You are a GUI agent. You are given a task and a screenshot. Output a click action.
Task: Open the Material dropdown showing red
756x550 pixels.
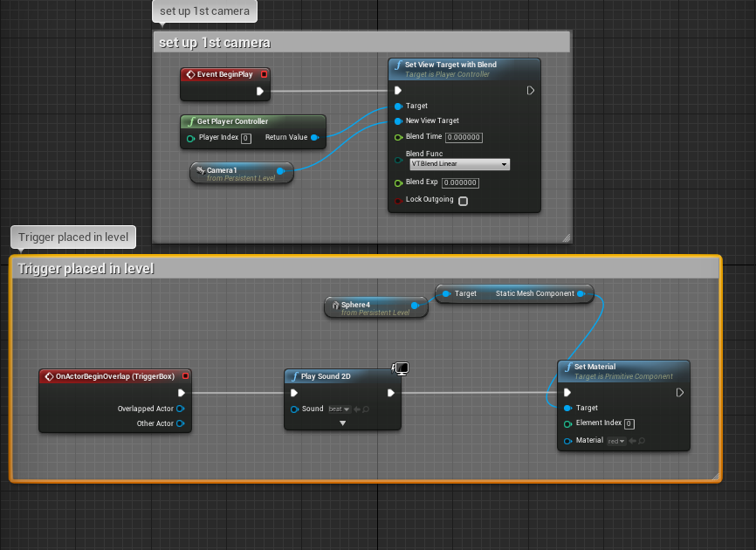coord(616,441)
